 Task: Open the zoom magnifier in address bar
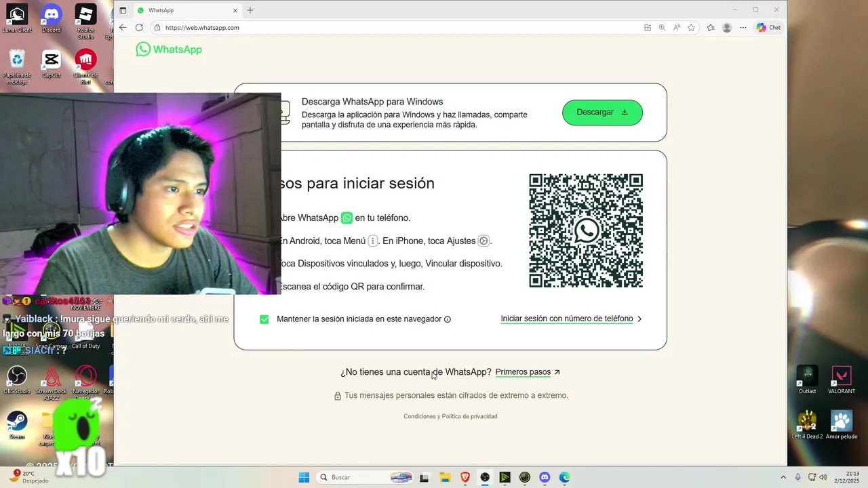(662, 28)
